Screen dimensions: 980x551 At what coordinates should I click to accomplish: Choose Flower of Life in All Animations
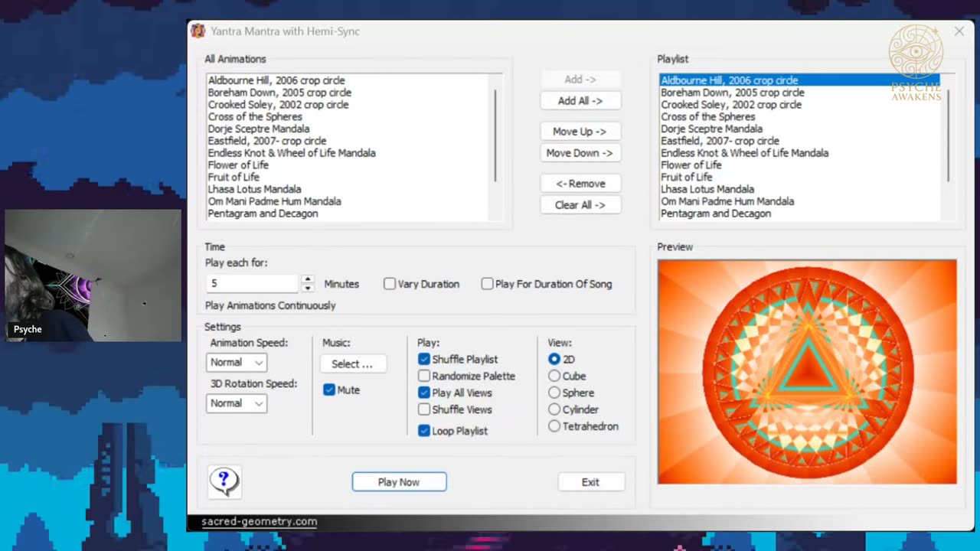coord(238,165)
